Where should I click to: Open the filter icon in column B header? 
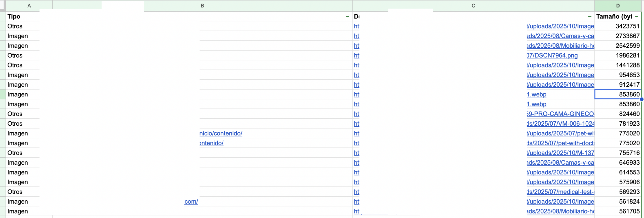[x=347, y=17]
